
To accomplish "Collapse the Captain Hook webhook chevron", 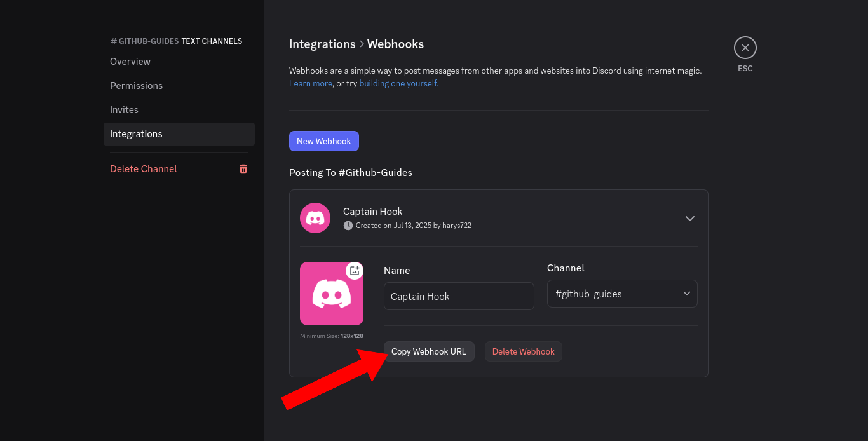I will [690, 218].
